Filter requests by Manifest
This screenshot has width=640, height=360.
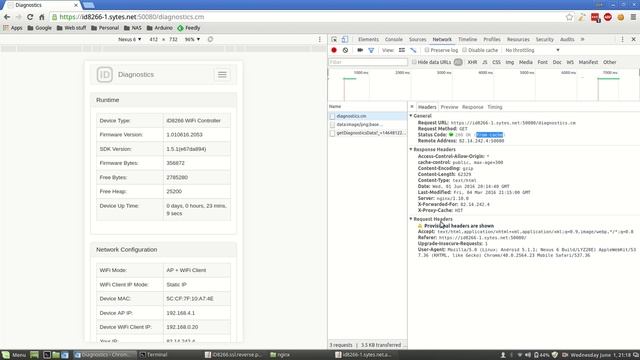coord(588,62)
